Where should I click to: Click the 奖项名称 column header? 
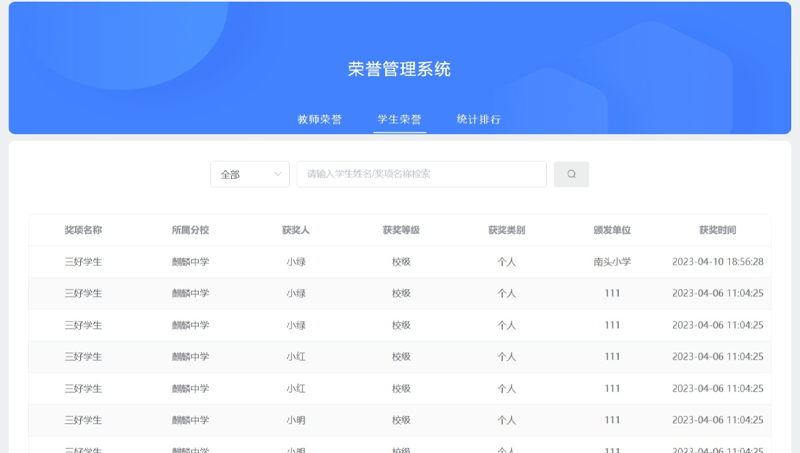point(83,230)
